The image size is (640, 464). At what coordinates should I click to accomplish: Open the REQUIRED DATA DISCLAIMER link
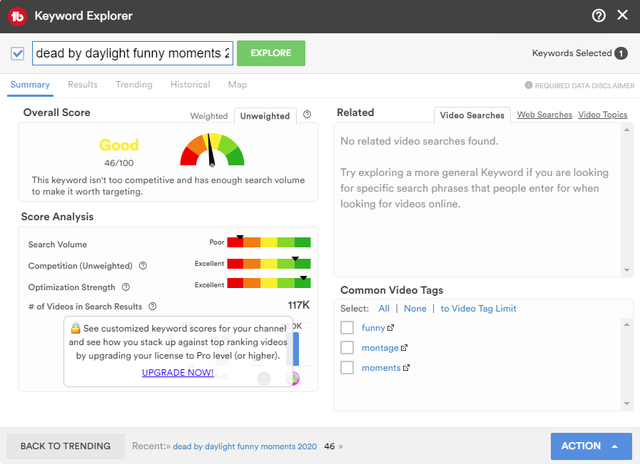click(584, 85)
